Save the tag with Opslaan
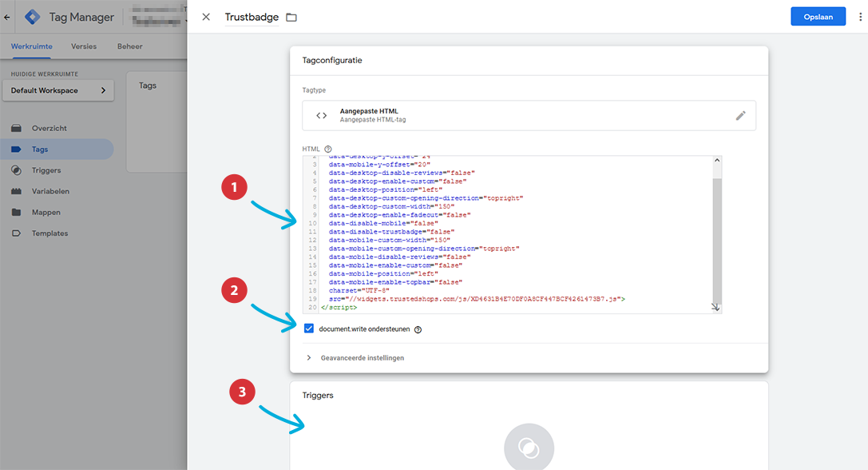The width and height of the screenshot is (868, 470). click(x=818, y=17)
